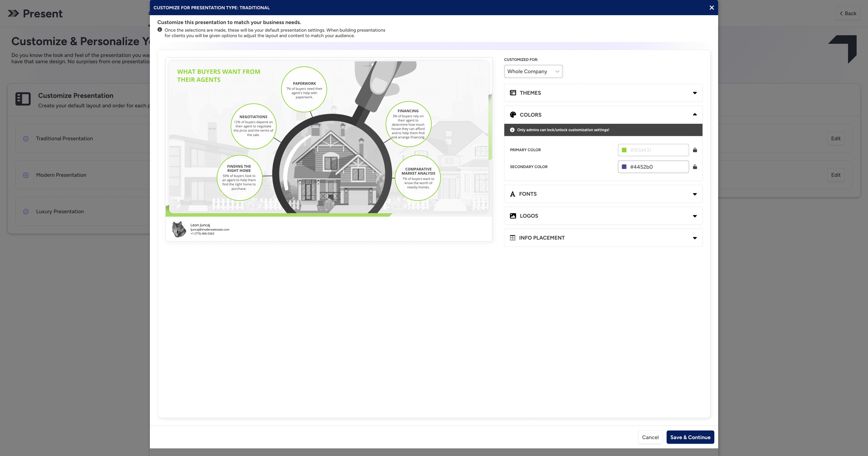Click the Logos image icon
The width and height of the screenshot is (868, 456).
pos(513,216)
